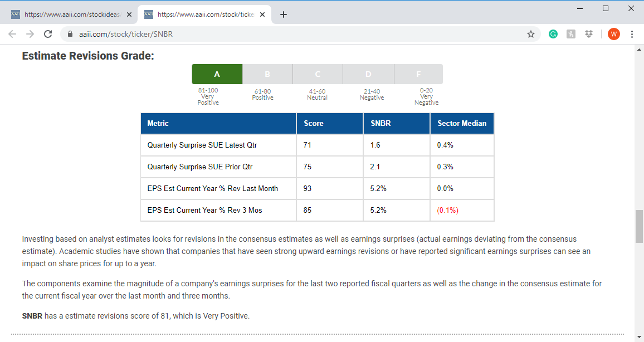Close the stockideas tab

pyautogui.click(x=129, y=14)
